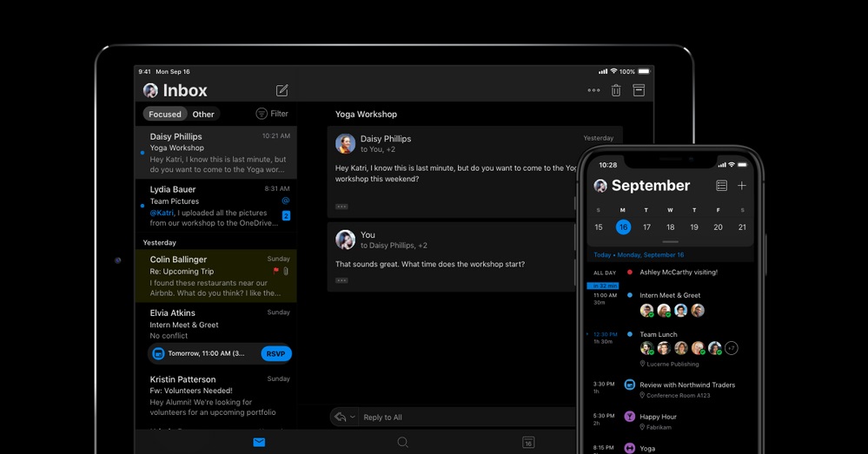Tap Lucerne Publishing location
Screen dimensions: 868x454
pyautogui.click(x=669, y=364)
